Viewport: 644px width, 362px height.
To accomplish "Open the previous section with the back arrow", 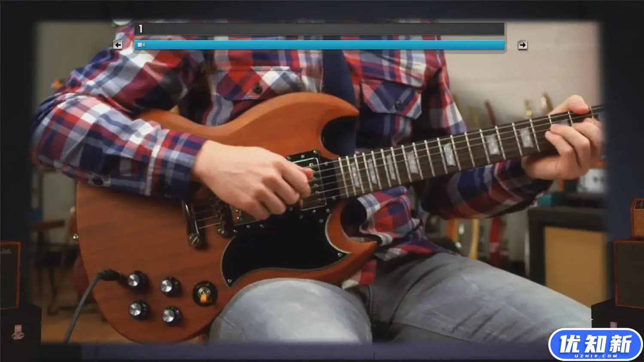I will pos(117,45).
